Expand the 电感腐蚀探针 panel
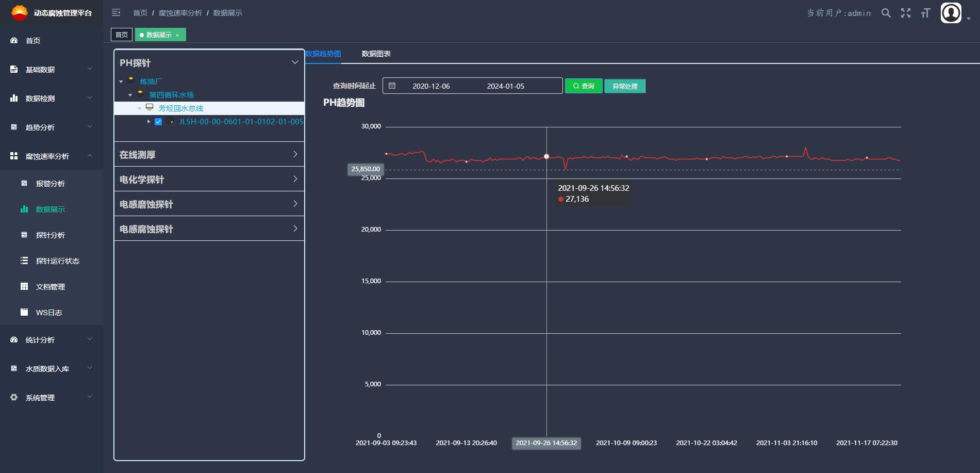This screenshot has width=980, height=473. click(209, 229)
